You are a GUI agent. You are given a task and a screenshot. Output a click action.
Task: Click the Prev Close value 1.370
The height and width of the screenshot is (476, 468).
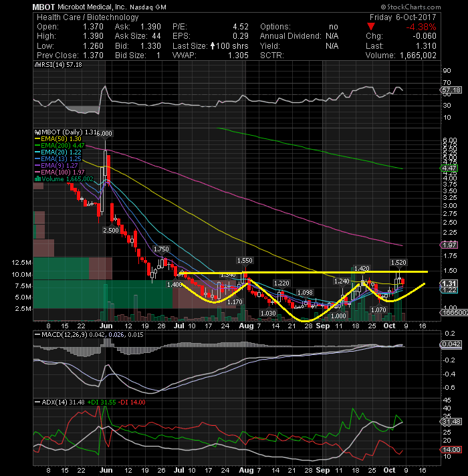tap(93, 55)
